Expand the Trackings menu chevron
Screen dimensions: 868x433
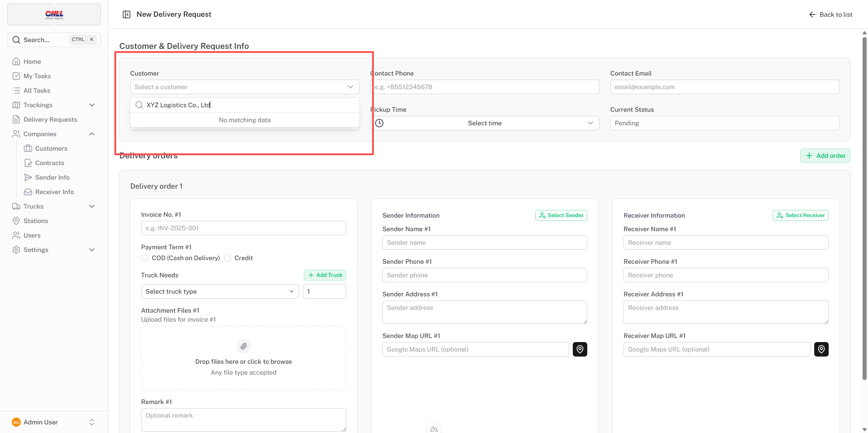[x=92, y=105]
